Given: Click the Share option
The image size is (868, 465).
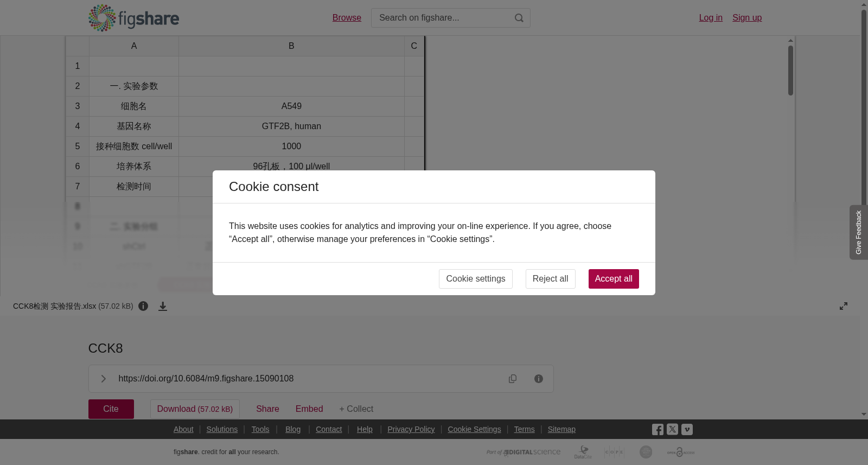Looking at the screenshot, I should [267, 409].
